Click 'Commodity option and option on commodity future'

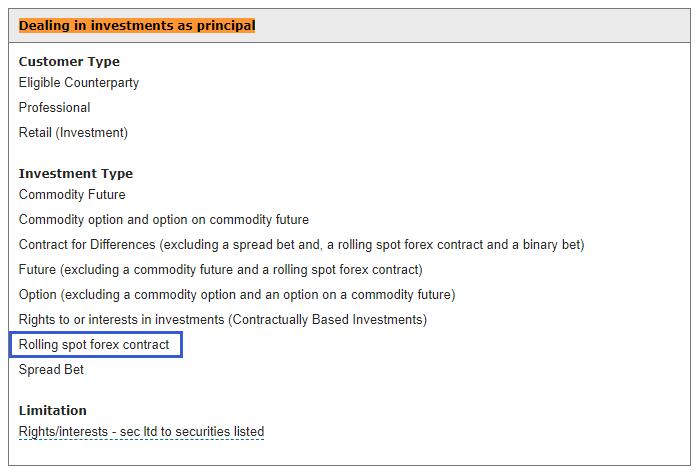tap(164, 220)
